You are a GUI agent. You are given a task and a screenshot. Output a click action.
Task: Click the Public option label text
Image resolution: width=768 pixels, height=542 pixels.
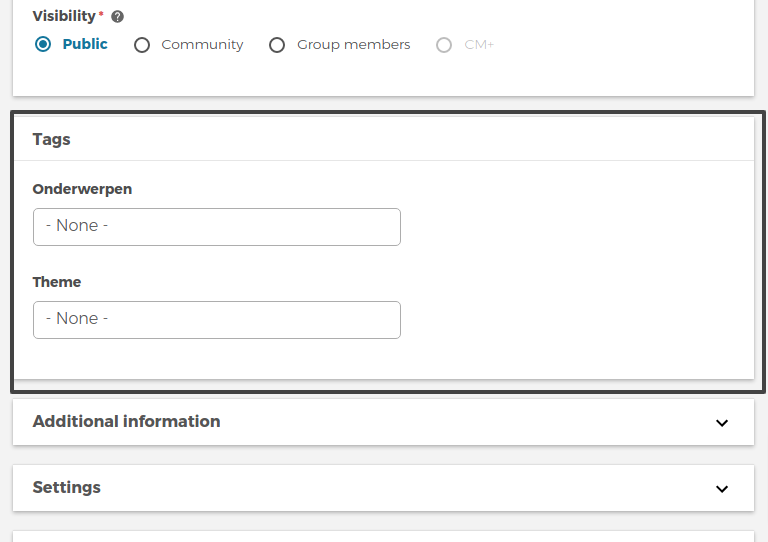[85, 44]
